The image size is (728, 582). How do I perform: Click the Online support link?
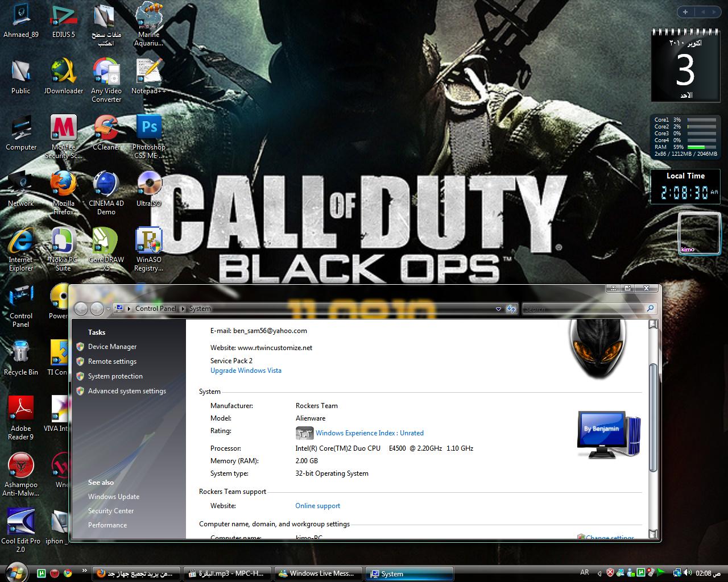(317, 506)
